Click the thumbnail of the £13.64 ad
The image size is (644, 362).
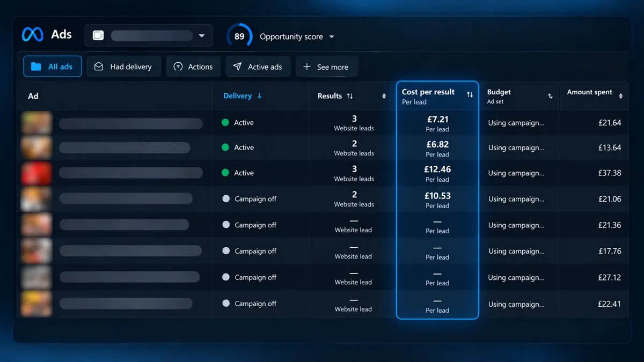pos(36,148)
